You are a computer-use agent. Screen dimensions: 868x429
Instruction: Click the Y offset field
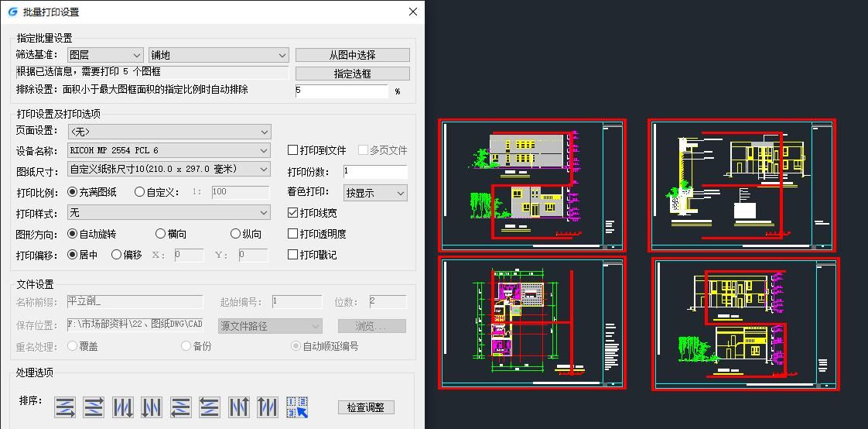[x=254, y=256]
